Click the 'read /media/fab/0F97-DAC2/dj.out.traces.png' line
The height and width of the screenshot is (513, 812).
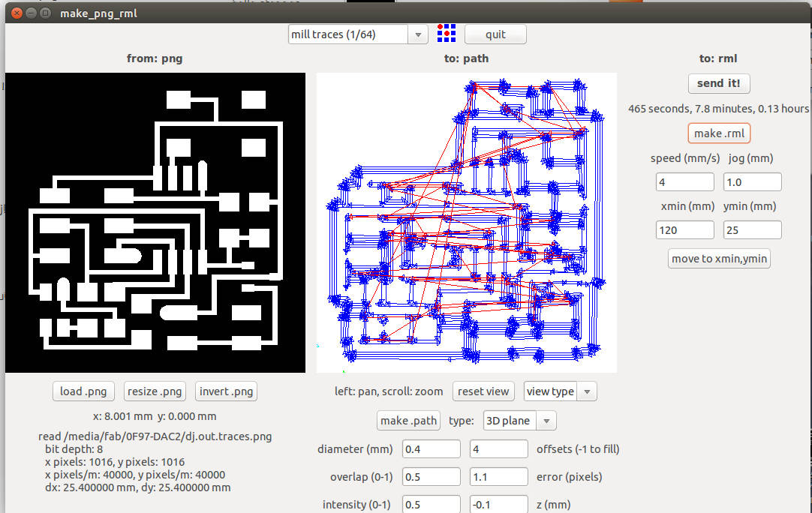(x=155, y=436)
